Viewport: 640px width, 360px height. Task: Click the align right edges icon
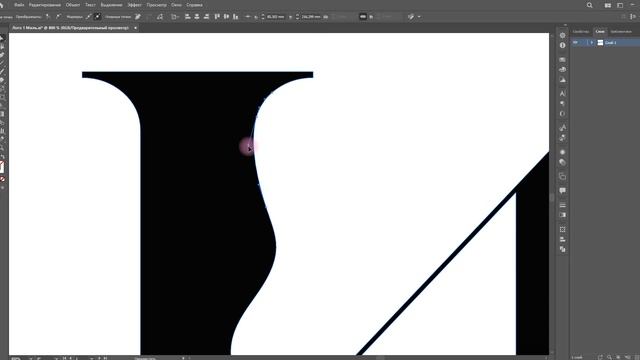[206, 17]
